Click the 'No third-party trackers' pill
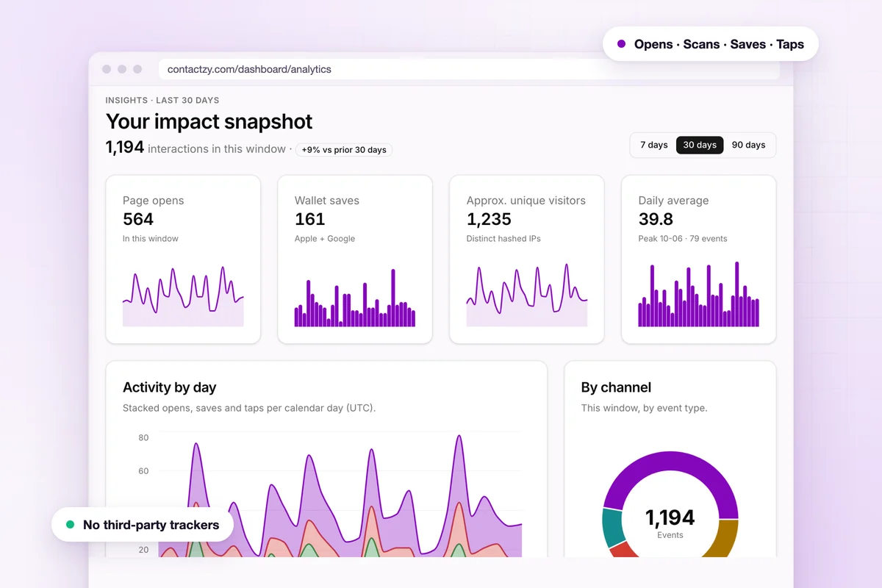882x588 pixels. (142, 525)
